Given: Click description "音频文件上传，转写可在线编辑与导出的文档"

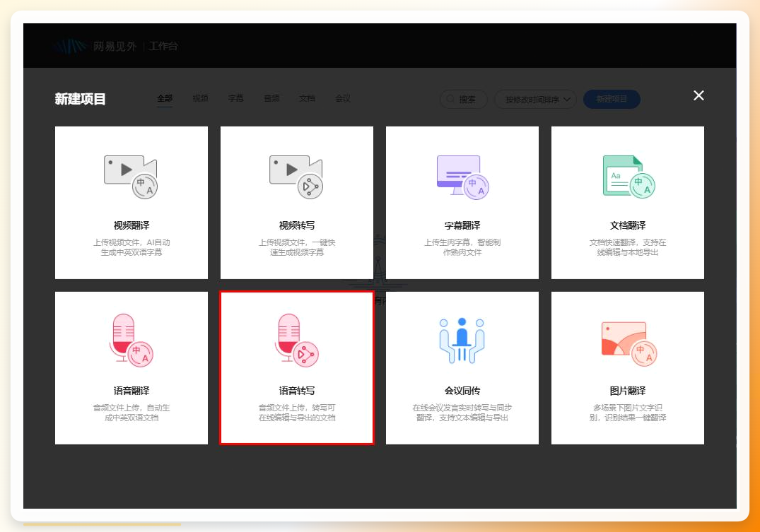Looking at the screenshot, I should tap(297, 413).
